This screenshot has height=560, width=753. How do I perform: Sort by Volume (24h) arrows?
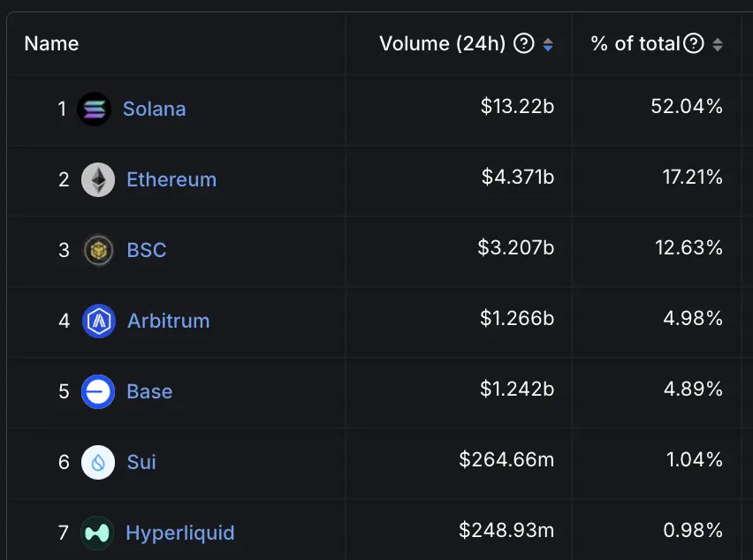(548, 44)
